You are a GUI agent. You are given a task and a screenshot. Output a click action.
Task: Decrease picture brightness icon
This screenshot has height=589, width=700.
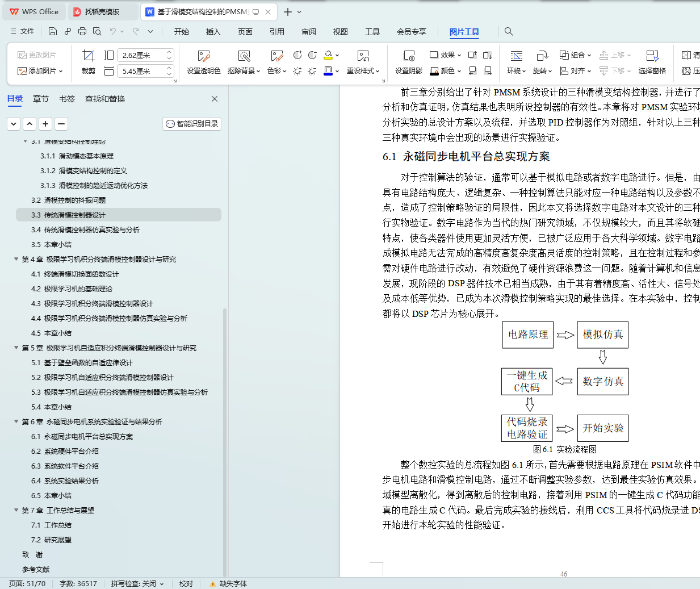(312, 71)
